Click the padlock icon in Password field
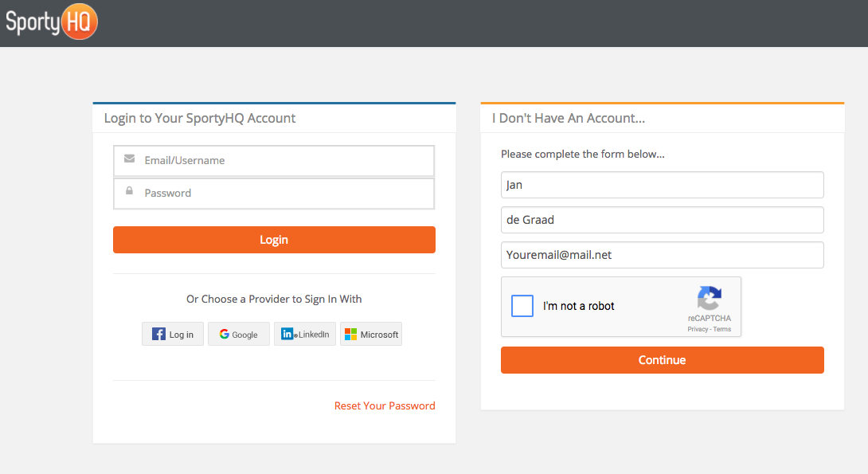This screenshot has width=868, height=474. 129,191
